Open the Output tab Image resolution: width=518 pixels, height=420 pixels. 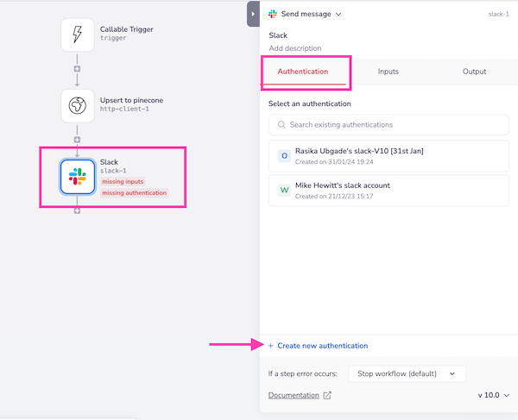[x=474, y=72]
